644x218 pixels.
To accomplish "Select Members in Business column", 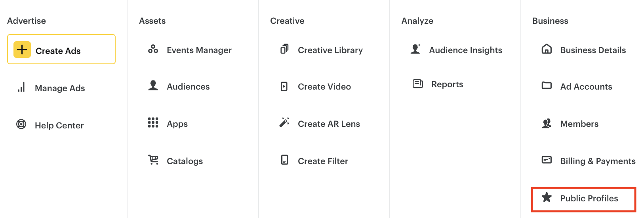I will [579, 124].
